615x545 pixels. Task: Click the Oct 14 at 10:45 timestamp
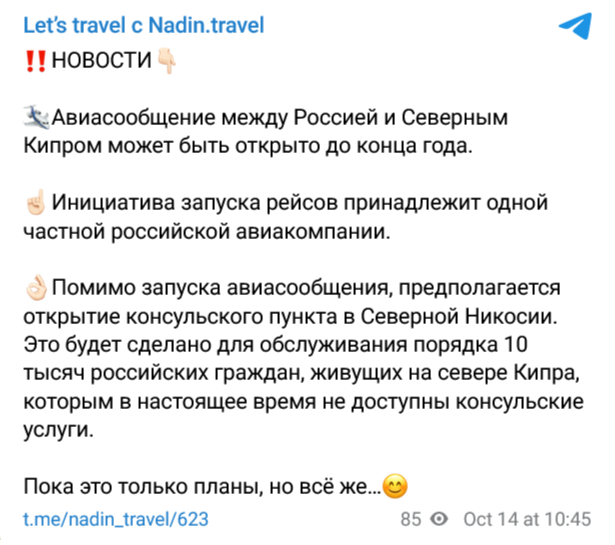click(x=527, y=519)
